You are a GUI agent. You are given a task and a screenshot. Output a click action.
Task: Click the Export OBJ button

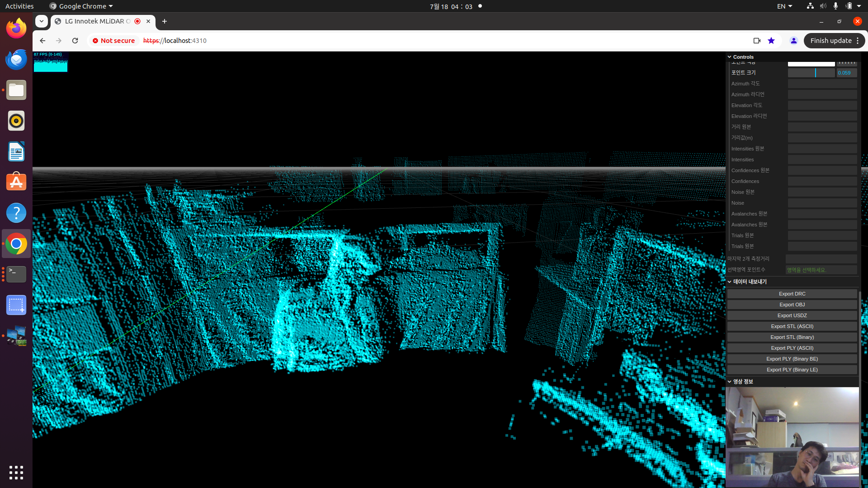tap(792, 305)
